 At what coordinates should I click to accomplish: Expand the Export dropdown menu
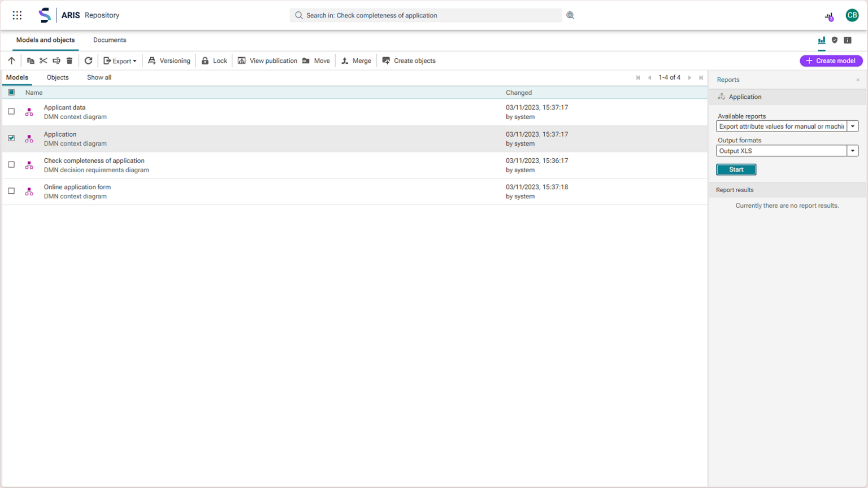[120, 60]
